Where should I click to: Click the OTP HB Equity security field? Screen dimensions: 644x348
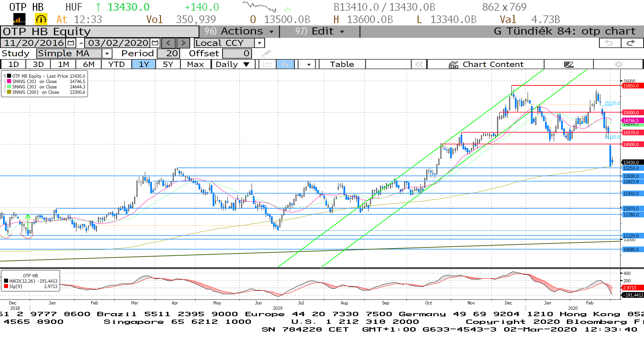tap(100, 31)
